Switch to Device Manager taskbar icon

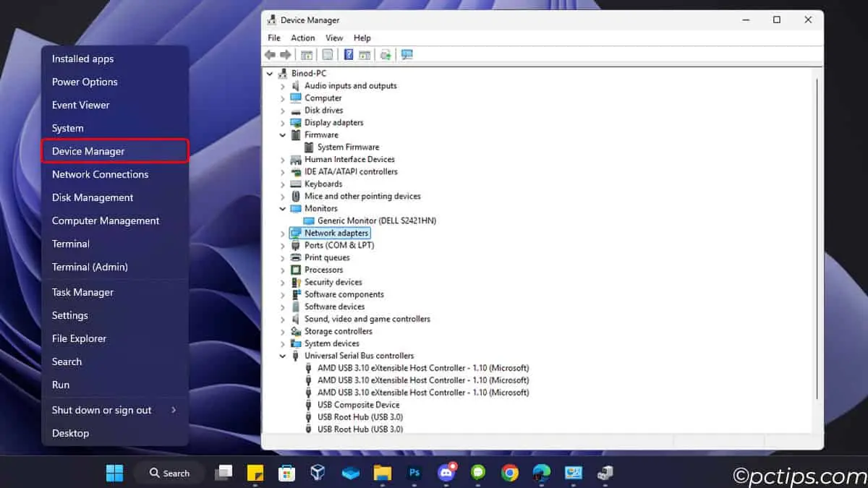[x=605, y=473]
